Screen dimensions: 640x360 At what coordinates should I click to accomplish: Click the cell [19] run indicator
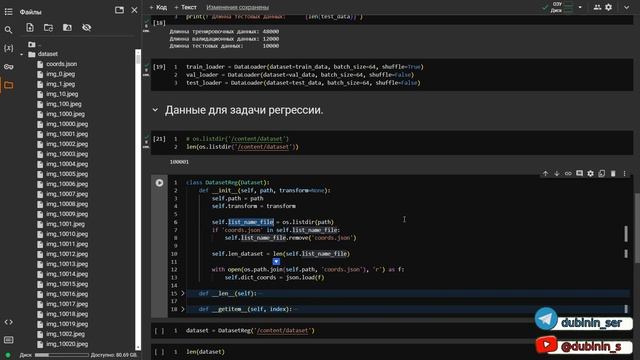pos(159,67)
